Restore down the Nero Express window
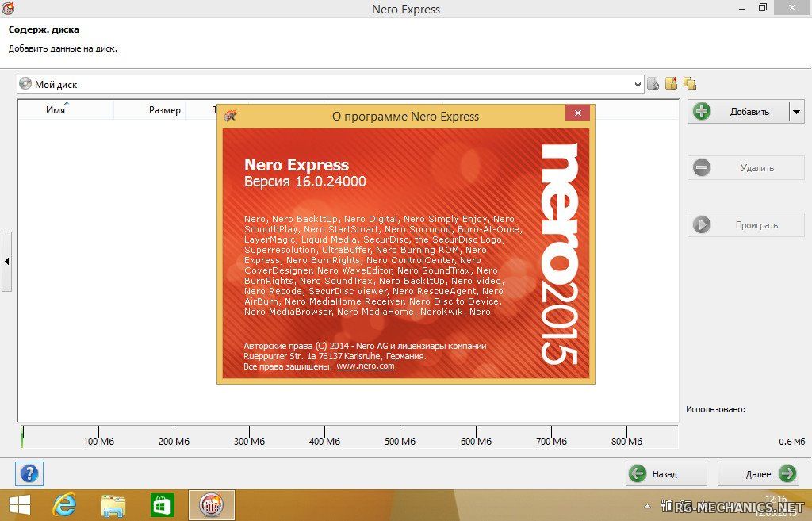This screenshot has width=812, height=521. (763, 8)
